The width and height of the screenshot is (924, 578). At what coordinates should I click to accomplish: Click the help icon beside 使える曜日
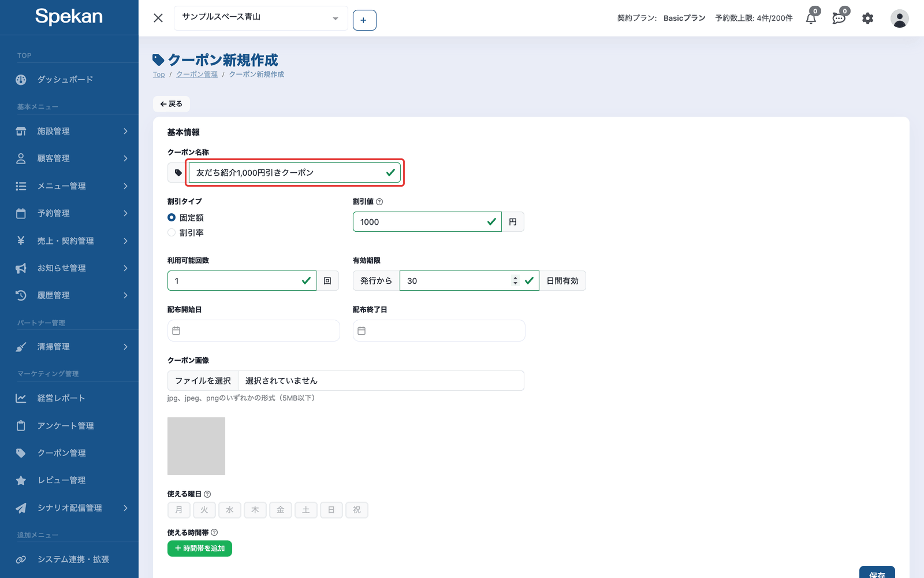pos(207,494)
